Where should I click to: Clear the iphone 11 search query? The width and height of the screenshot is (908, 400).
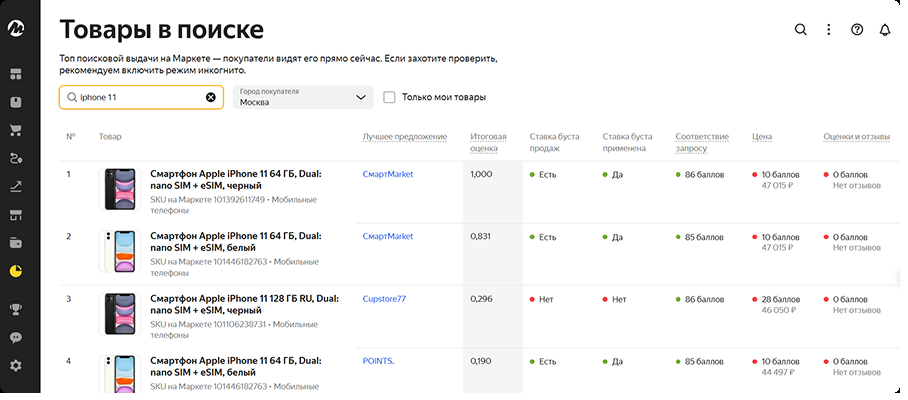(x=211, y=97)
